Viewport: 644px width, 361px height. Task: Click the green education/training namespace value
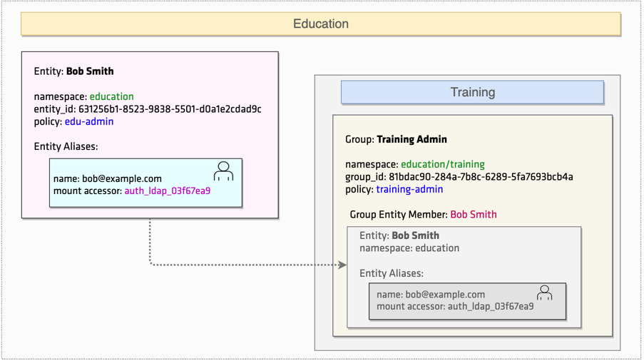pos(442,164)
